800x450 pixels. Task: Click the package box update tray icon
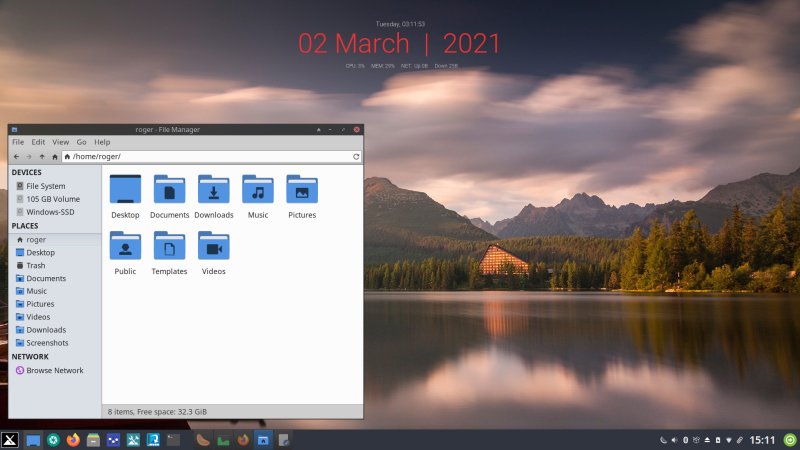click(x=696, y=440)
